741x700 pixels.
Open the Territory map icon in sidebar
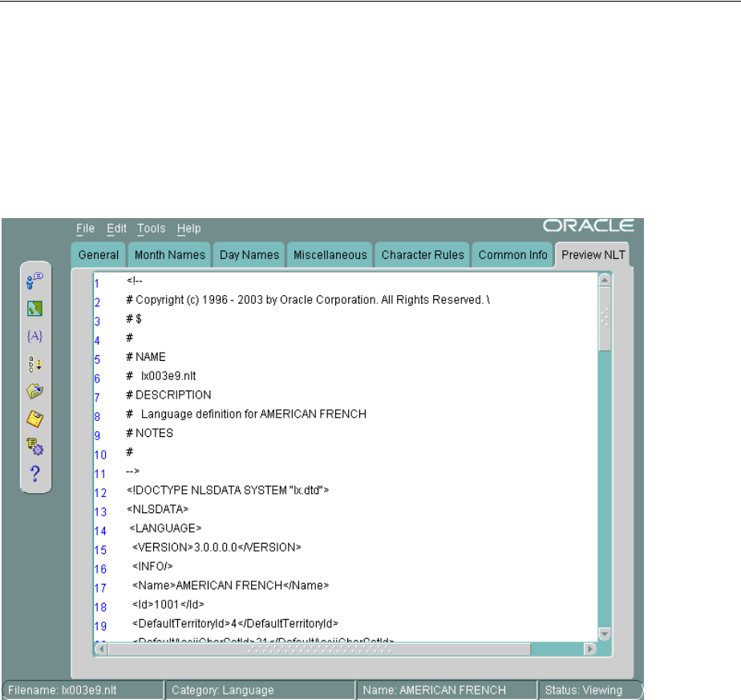click(x=35, y=309)
